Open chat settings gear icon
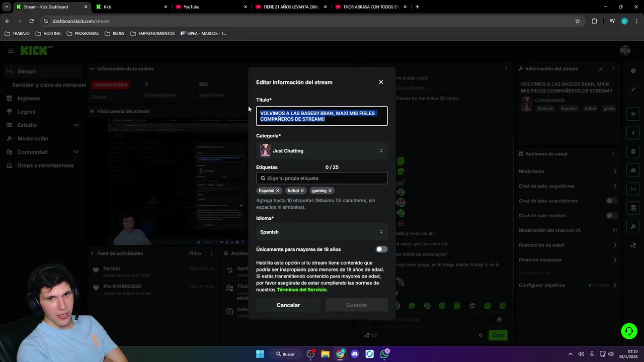644x362 pixels. pos(480,335)
